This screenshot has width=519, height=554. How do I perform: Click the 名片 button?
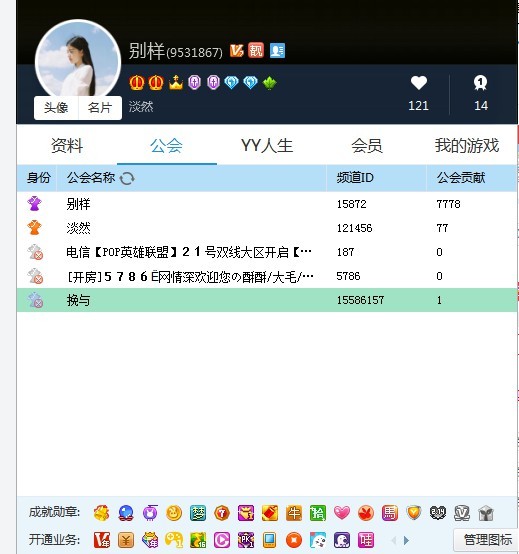pos(100,107)
